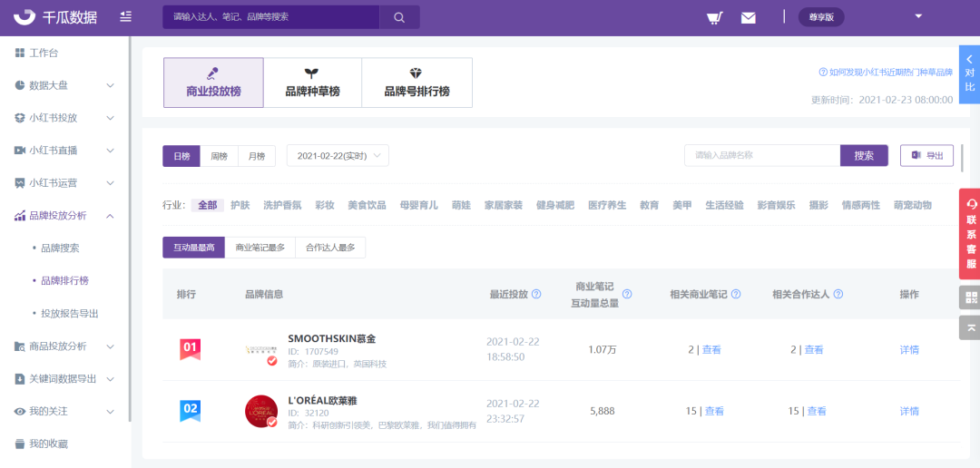Screen dimensions: 980x468
Task: Switch ranking to 月榜
Action: [257, 156]
